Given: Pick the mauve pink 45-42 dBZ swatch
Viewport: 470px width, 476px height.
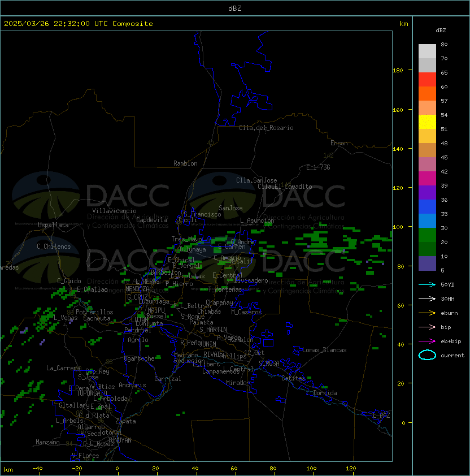Looking at the screenshot, I should (x=427, y=165).
